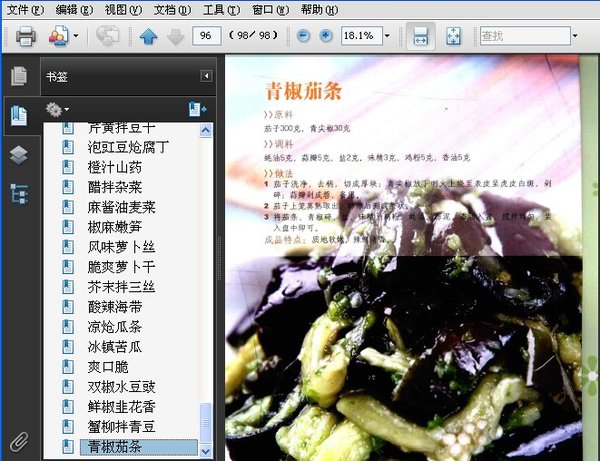Click the recipe title 青椒茄条 on page

click(303, 91)
